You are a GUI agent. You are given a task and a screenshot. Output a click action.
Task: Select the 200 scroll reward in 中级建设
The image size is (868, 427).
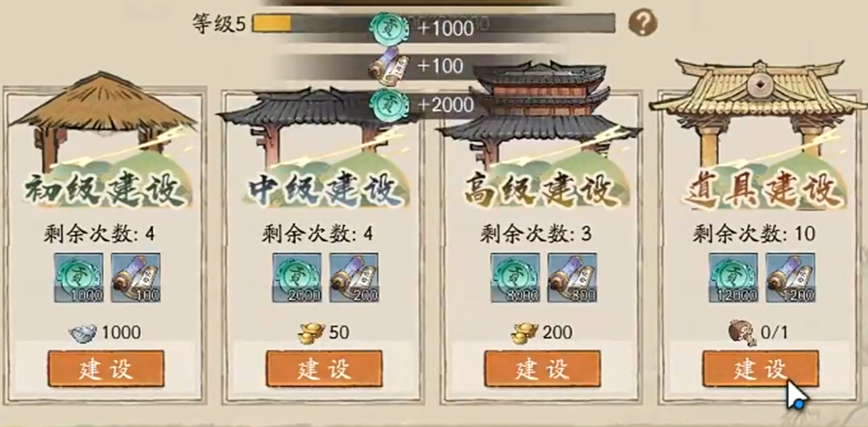(x=354, y=278)
